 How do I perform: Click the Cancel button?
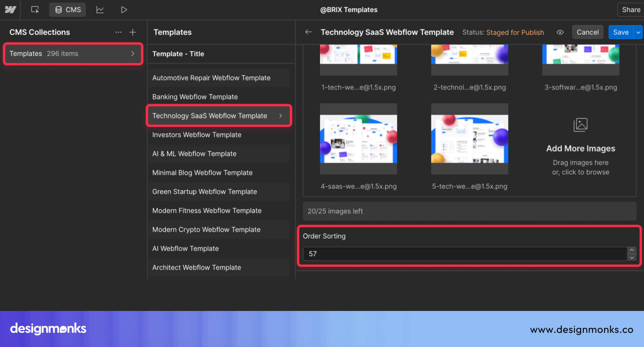[587, 32]
